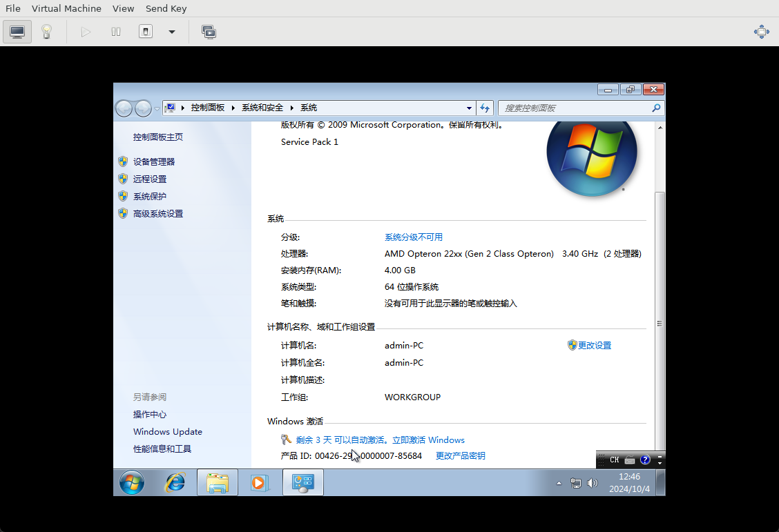Shut down the virtual machine power icon
Image resolution: width=779 pixels, height=532 pixels.
tap(146, 32)
